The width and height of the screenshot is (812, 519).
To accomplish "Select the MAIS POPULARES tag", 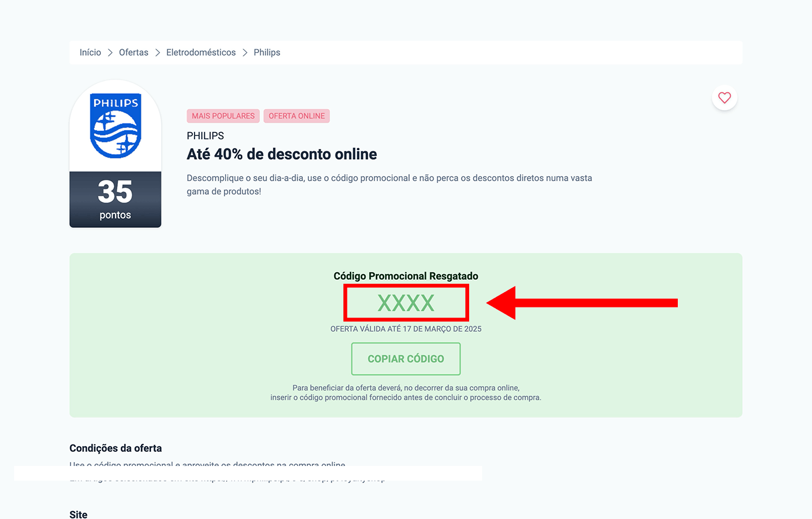I will pos(223,116).
